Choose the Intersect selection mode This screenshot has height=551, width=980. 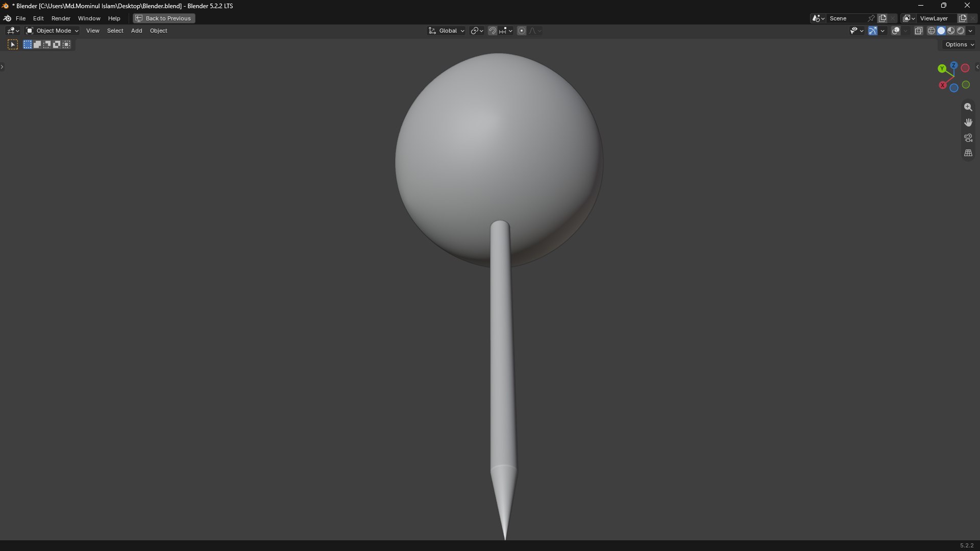point(66,45)
